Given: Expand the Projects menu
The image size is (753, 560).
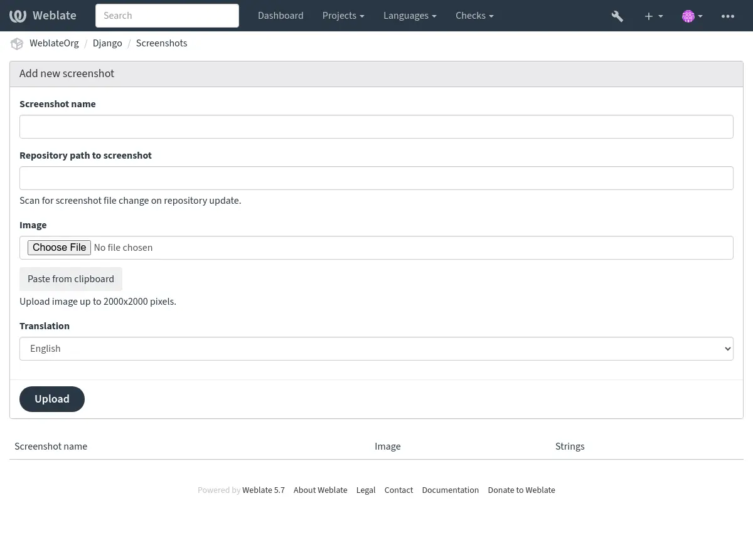Looking at the screenshot, I should click(x=343, y=16).
